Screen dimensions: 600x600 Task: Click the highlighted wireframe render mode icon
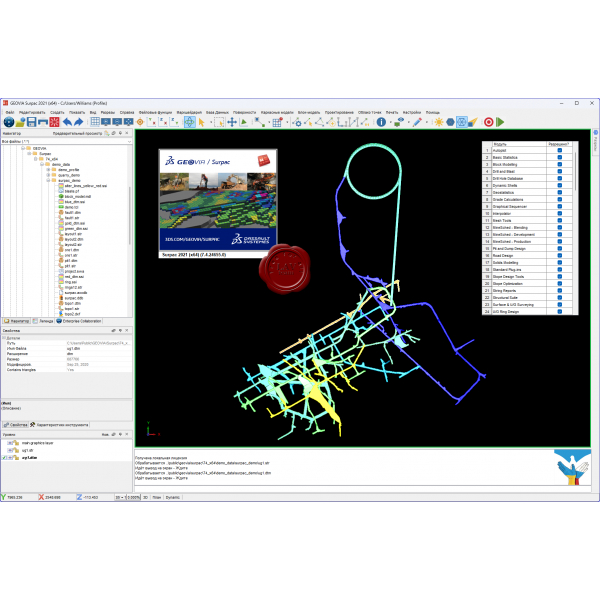click(462, 122)
